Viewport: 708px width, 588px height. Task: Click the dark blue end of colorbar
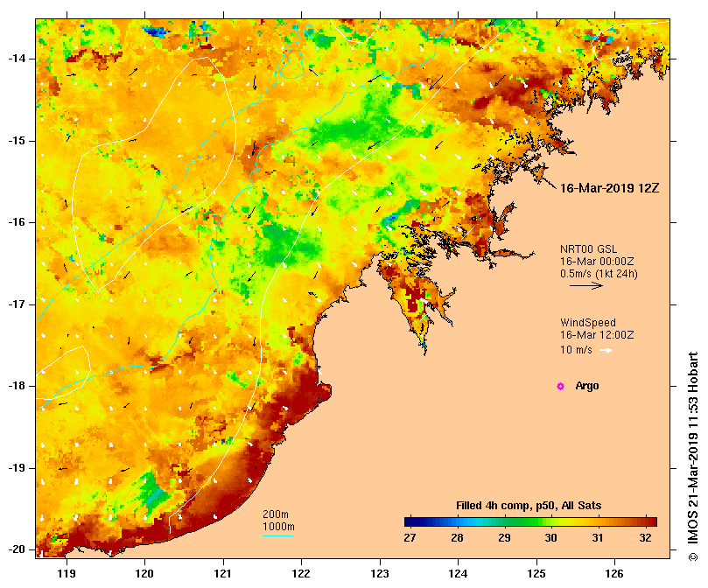[409, 522]
